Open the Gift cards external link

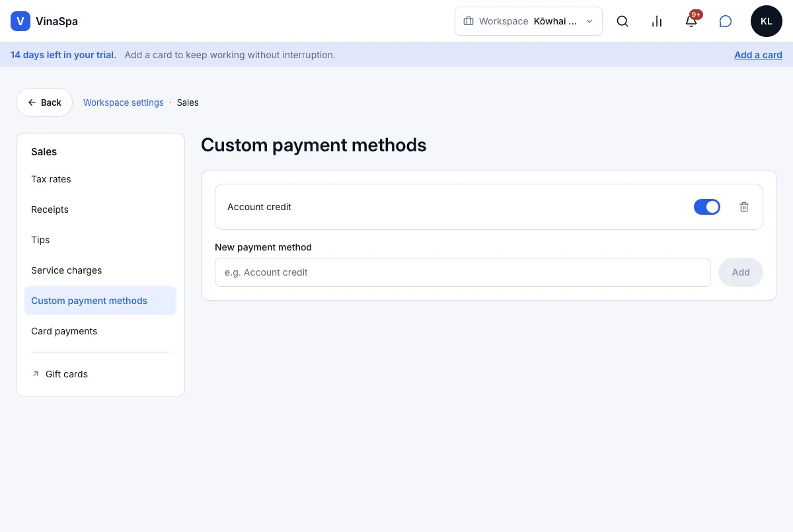100,374
